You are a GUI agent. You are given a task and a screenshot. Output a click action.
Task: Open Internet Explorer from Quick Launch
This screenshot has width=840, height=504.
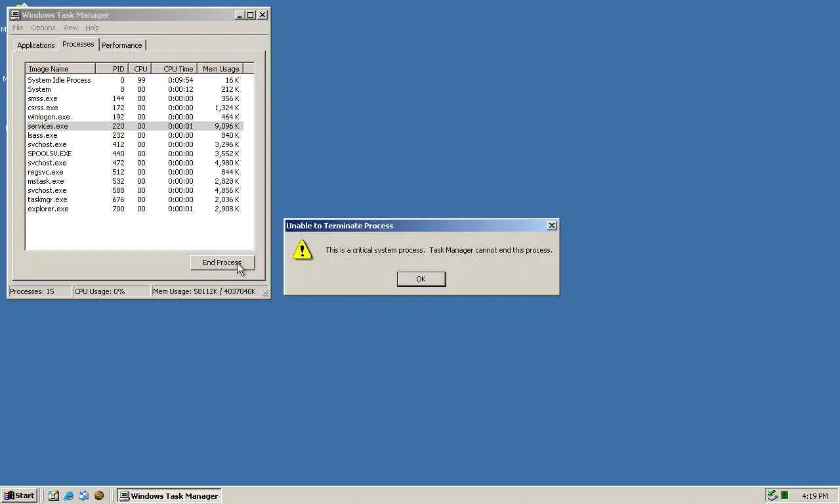pos(69,495)
